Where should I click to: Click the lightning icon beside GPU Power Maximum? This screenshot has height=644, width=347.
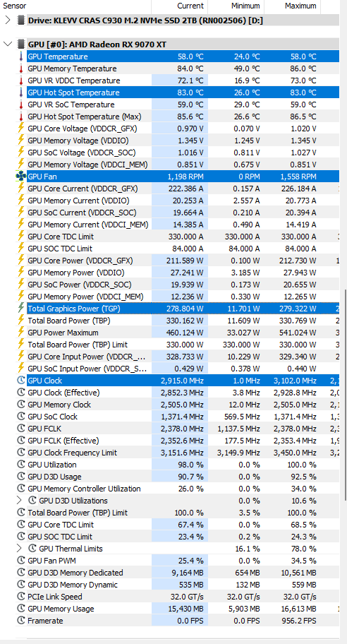point(21,333)
